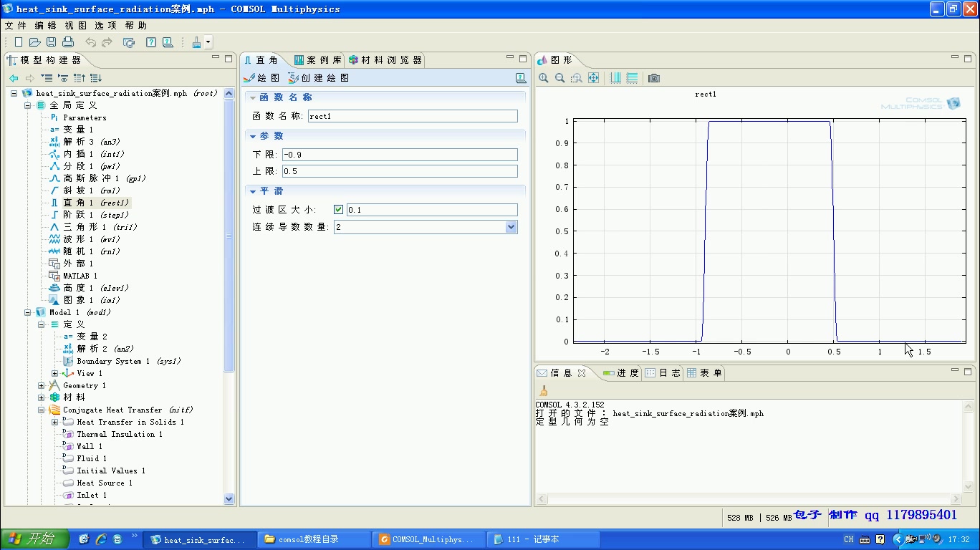Screen dimensions: 980x550
Task: Click the show/eye tree options icon
Action: pos(63,78)
